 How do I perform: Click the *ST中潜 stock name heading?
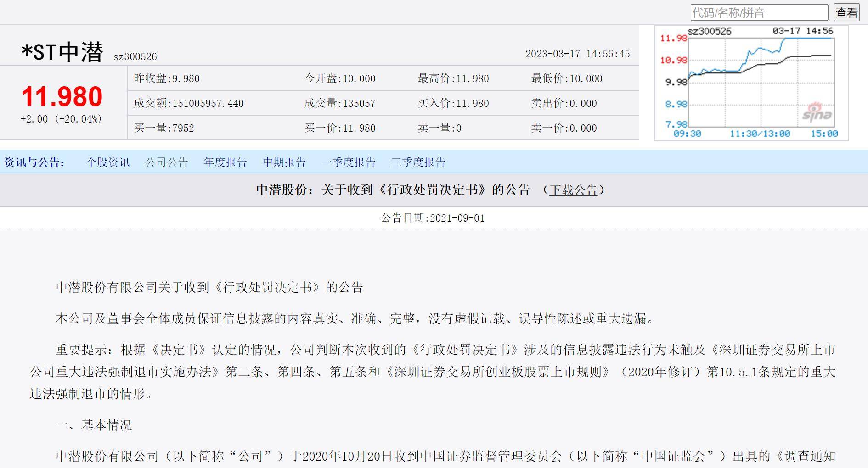[x=62, y=52]
